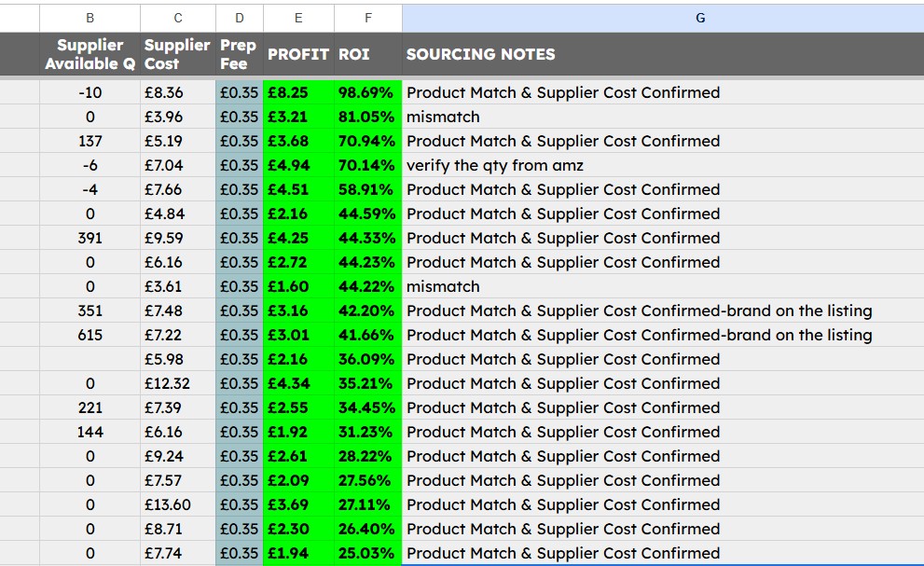Click the SOURCING NOTES header cell

pyautogui.click(x=480, y=54)
